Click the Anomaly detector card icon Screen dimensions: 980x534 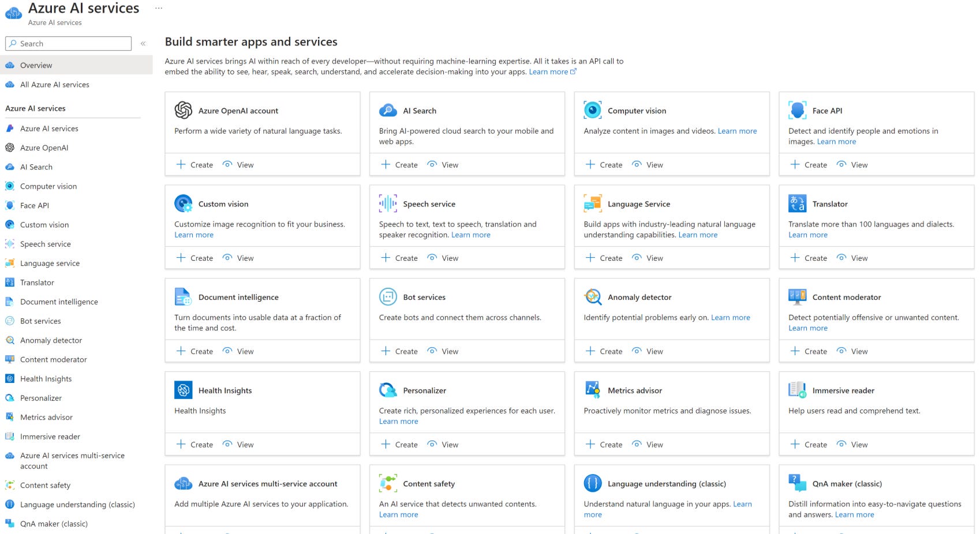[593, 297]
